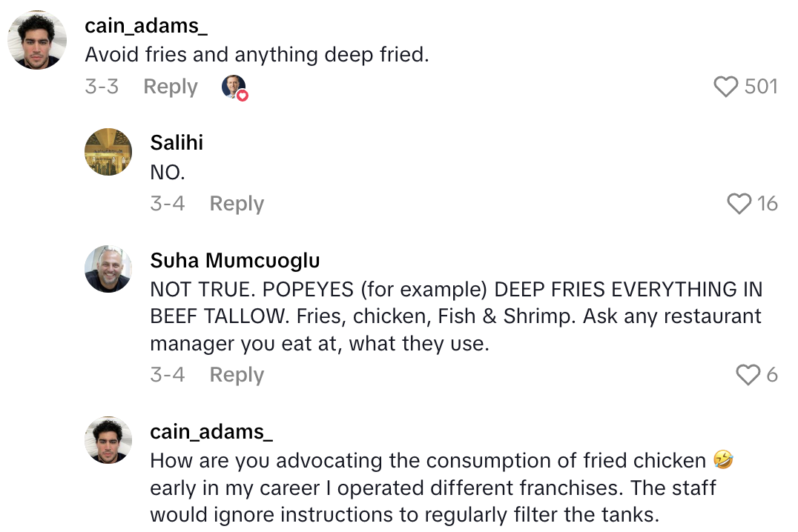This screenshot has width=798, height=532.
Task: Reply to Salihi's "NO." comment
Action: point(237,204)
